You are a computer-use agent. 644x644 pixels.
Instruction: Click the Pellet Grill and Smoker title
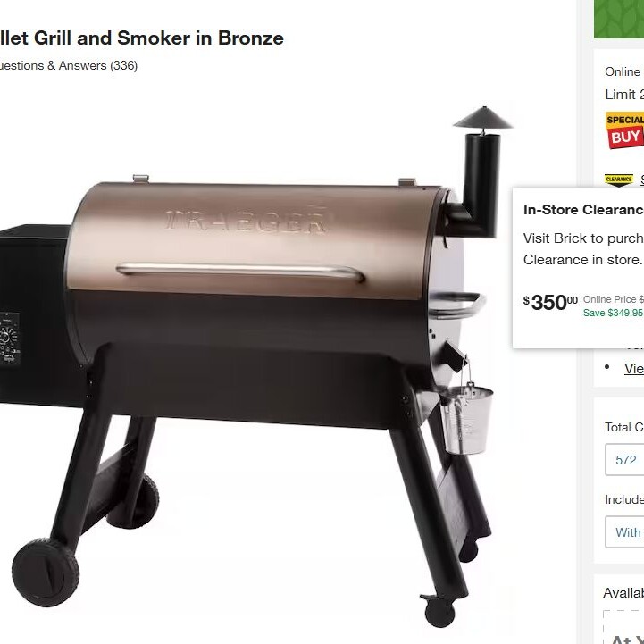142,38
